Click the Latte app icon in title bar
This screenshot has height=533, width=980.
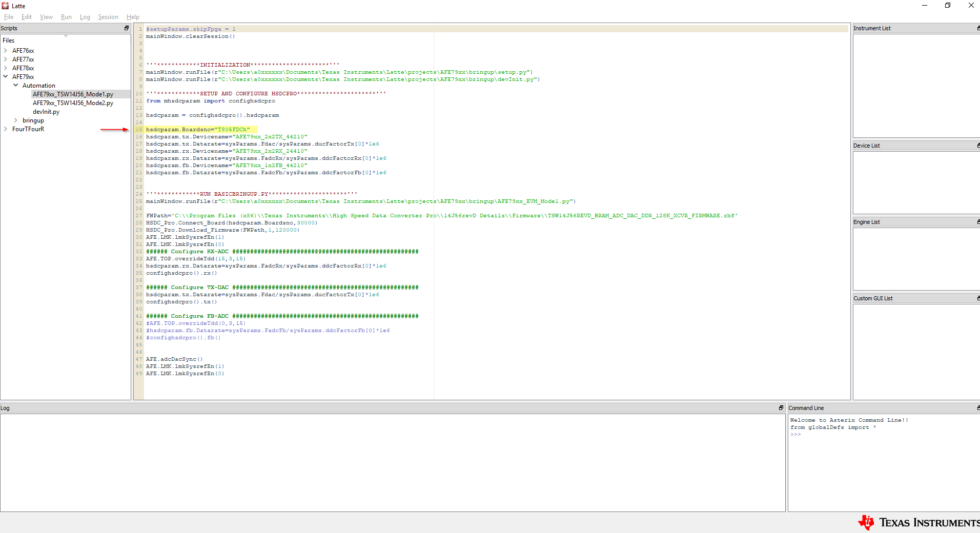[5, 6]
